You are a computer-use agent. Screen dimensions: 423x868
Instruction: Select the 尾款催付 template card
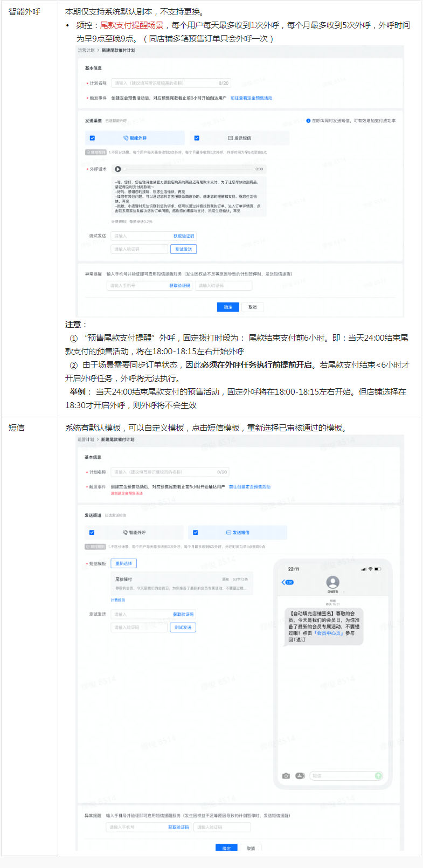coord(182,584)
